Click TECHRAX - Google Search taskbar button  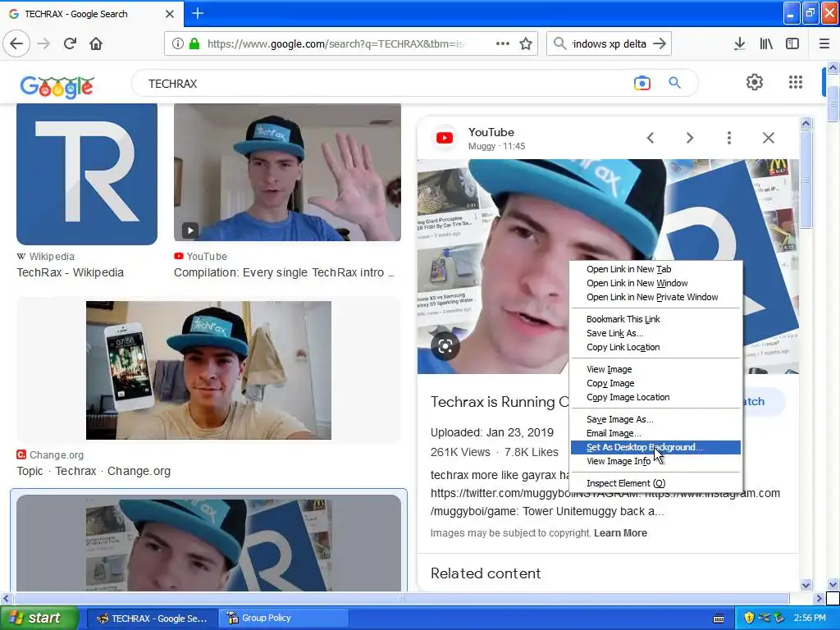pos(152,619)
